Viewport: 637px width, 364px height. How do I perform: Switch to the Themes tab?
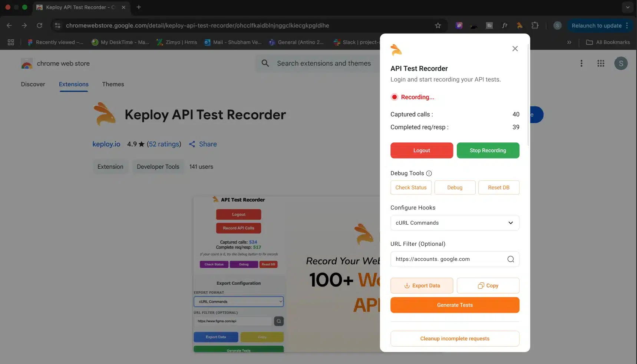(x=113, y=84)
